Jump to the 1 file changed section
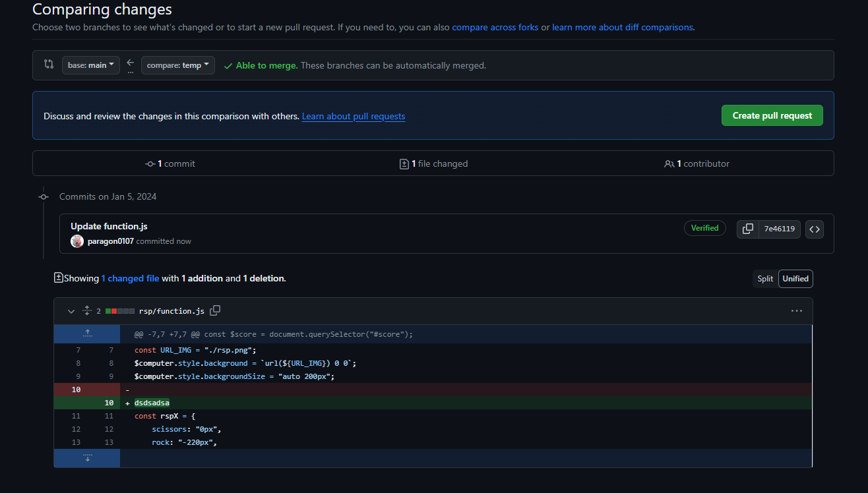This screenshot has height=493, width=868. pos(433,163)
